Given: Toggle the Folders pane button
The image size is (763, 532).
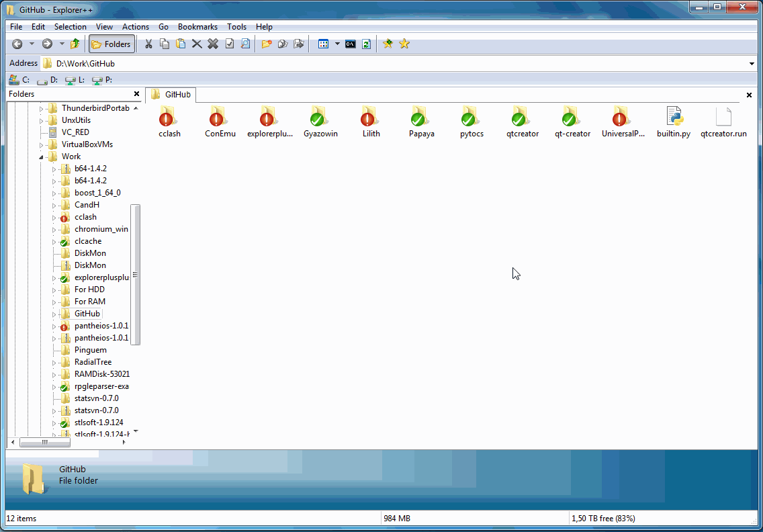Looking at the screenshot, I should point(112,44).
